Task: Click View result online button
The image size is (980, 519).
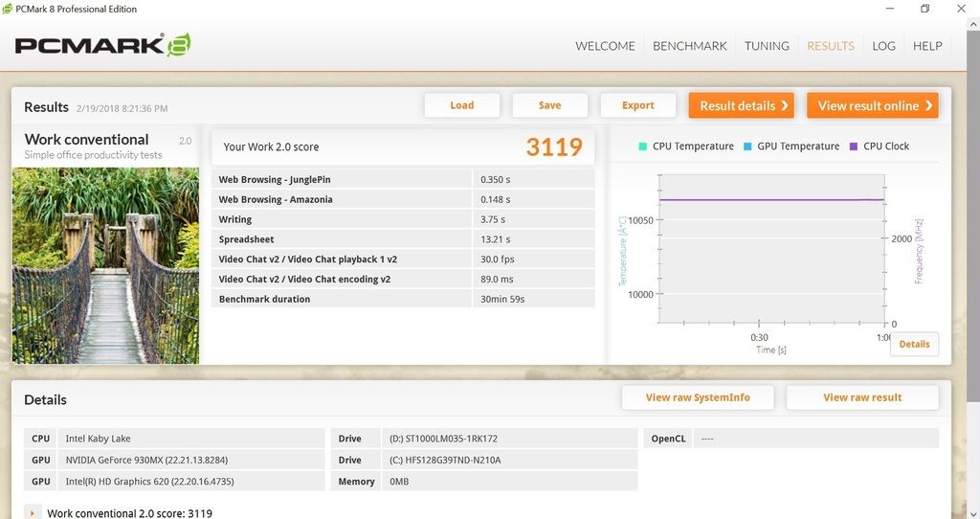Action: (x=873, y=105)
